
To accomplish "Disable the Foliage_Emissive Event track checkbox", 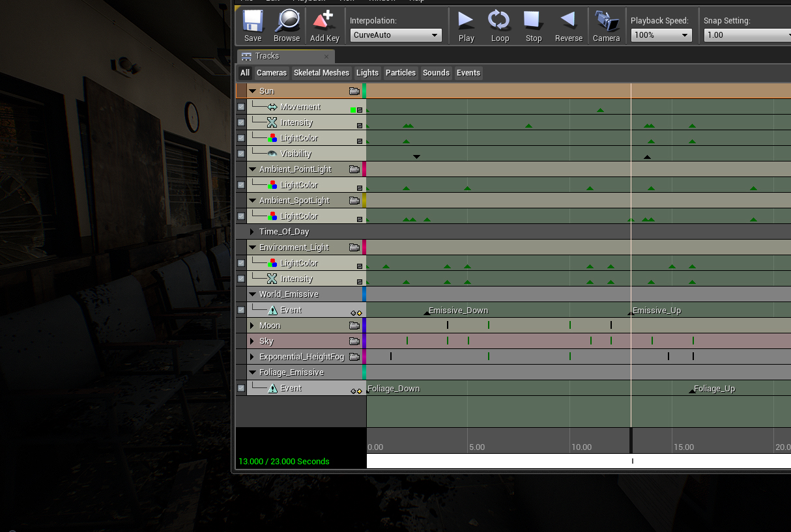I will [x=241, y=388].
